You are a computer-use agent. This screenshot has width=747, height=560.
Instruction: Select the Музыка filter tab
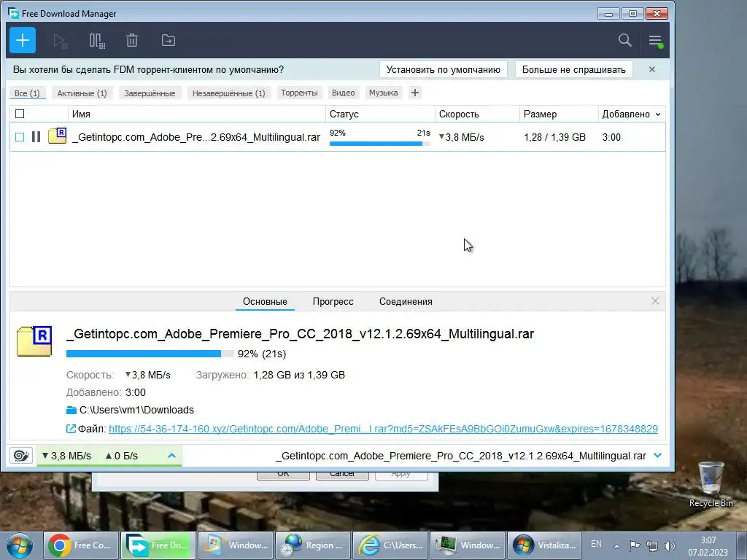[384, 93]
